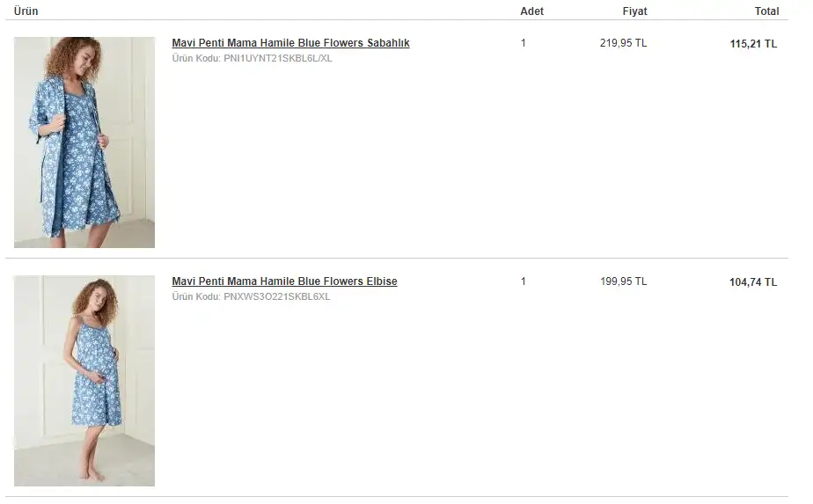Screen dimensions: 813x504
Task: Click the 199,95 TL price
Action: [623, 281]
